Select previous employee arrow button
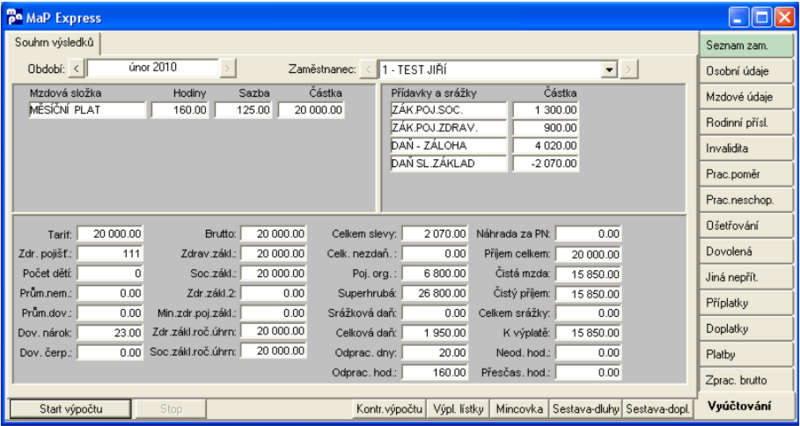 [366, 69]
